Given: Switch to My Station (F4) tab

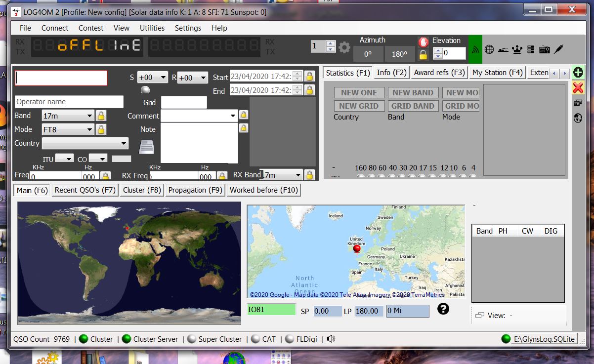Looking at the screenshot, I should (x=497, y=73).
